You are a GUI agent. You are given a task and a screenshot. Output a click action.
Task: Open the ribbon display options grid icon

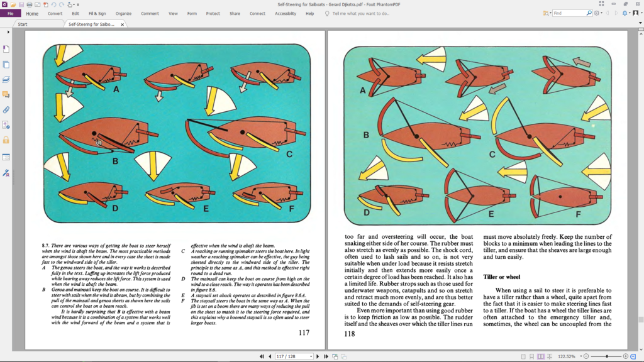pyautogui.click(x=601, y=4)
